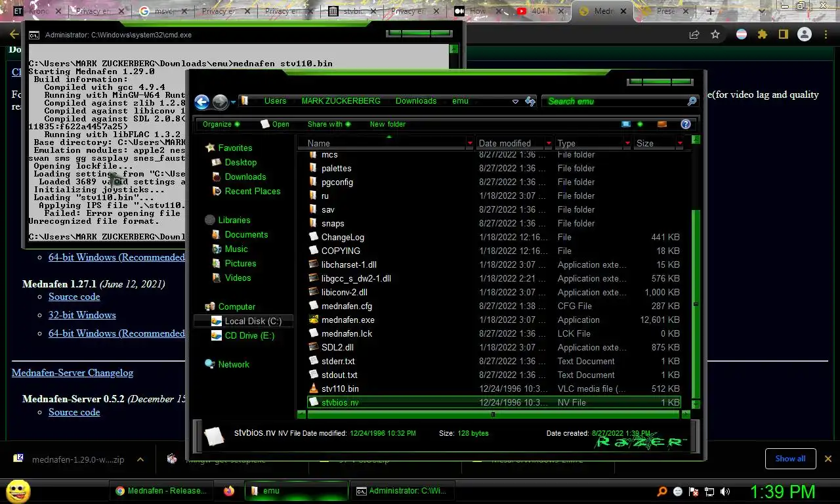Open the Music library

[236, 249]
